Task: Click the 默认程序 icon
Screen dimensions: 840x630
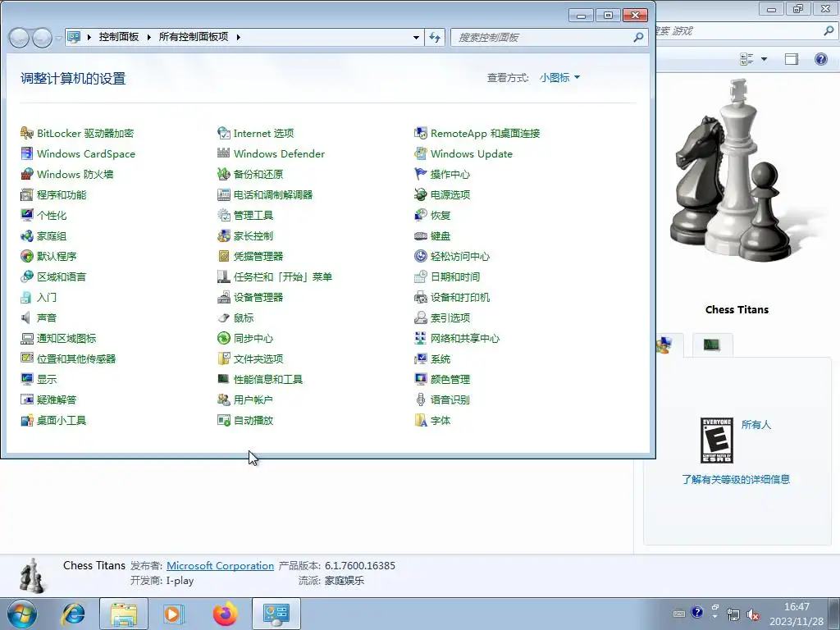Action: (27, 256)
